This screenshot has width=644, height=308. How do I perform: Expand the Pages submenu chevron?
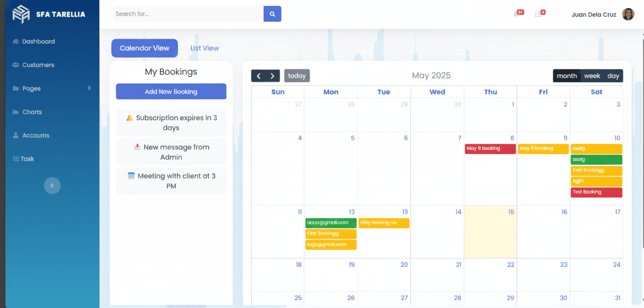(89, 88)
